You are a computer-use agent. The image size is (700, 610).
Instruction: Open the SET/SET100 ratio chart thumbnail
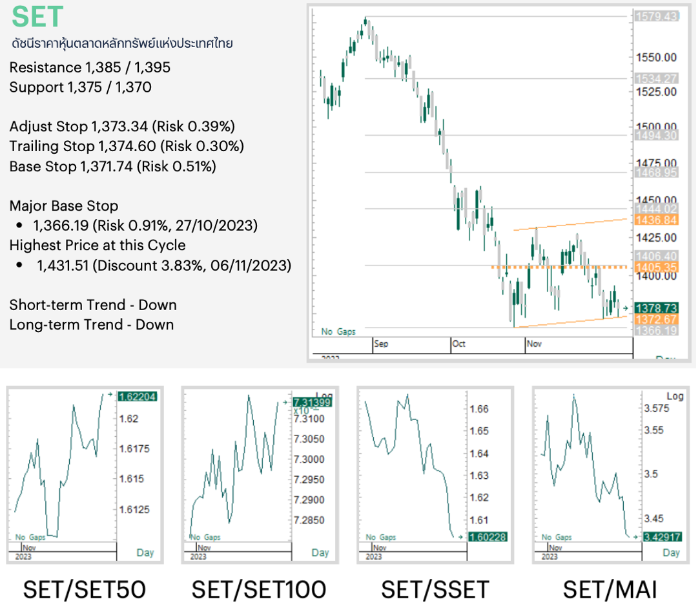(x=260, y=474)
